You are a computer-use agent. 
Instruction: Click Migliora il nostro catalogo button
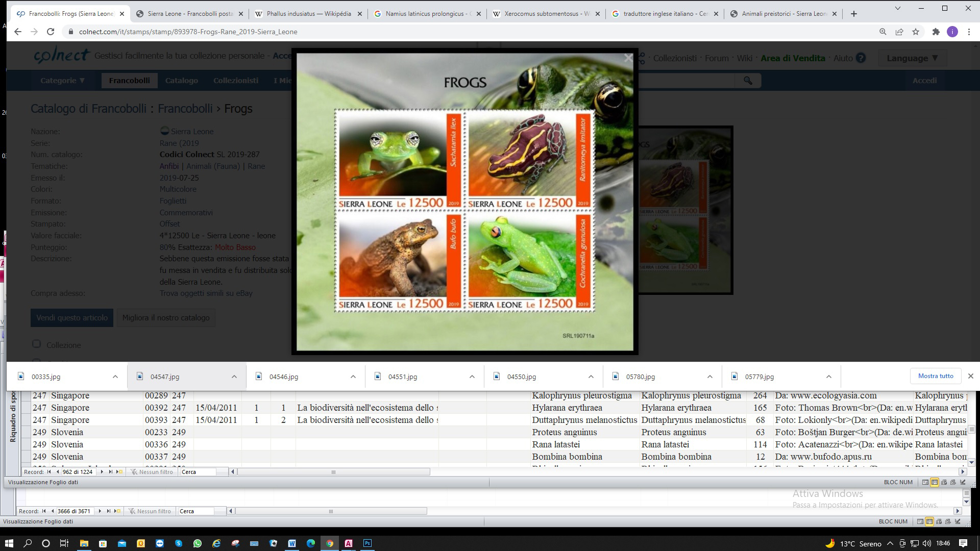point(166,317)
